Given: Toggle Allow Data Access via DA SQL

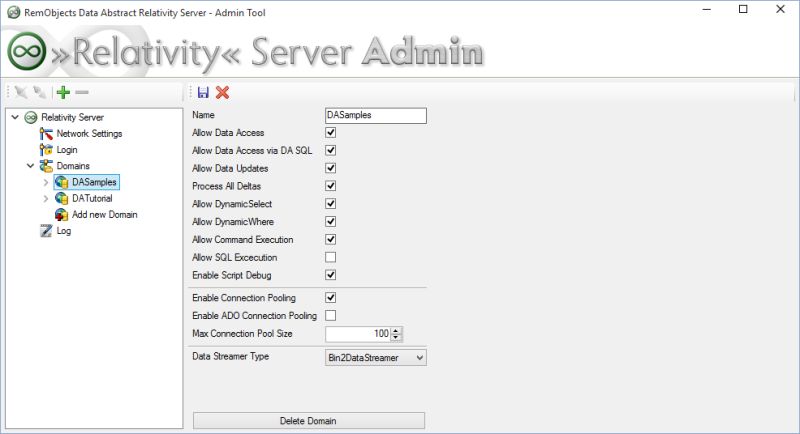Looking at the screenshot, I should tap(331, 150).
